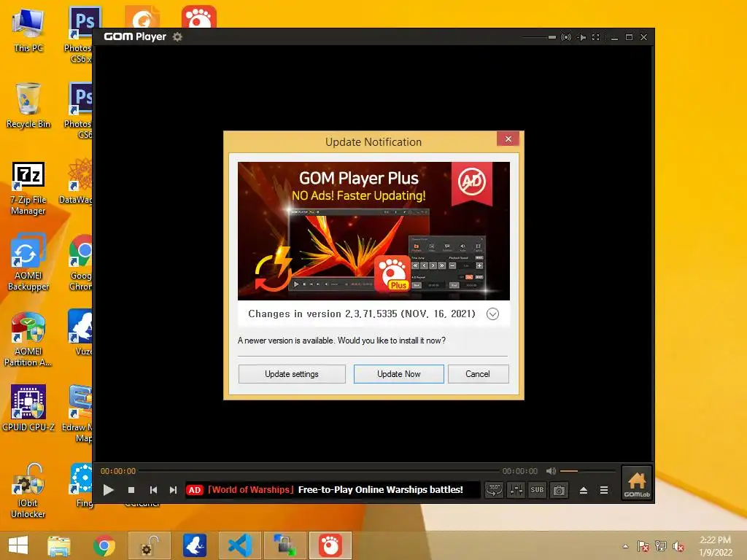747x560 pixels.
Task: Open the clock showing 2:22 PM
Action: [x=716, y=546]
